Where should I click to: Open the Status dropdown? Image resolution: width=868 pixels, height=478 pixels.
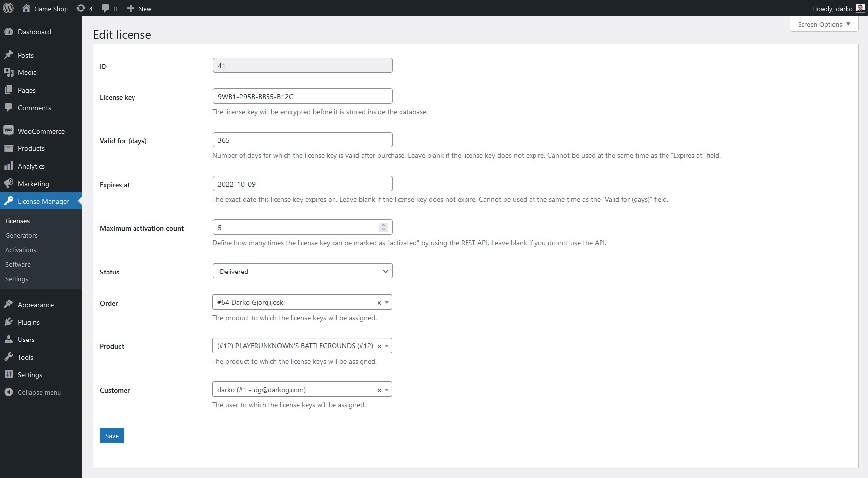[x=302, y=271]
